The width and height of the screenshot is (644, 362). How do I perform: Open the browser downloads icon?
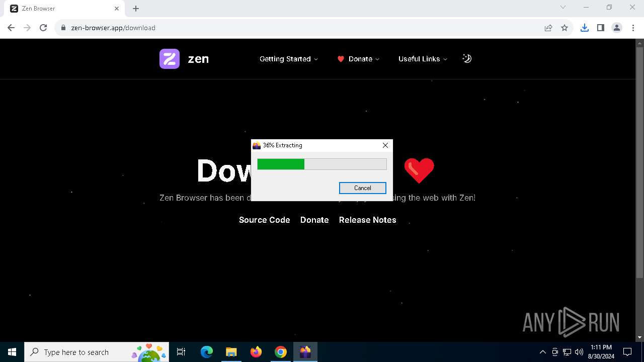tap(585, 28)
